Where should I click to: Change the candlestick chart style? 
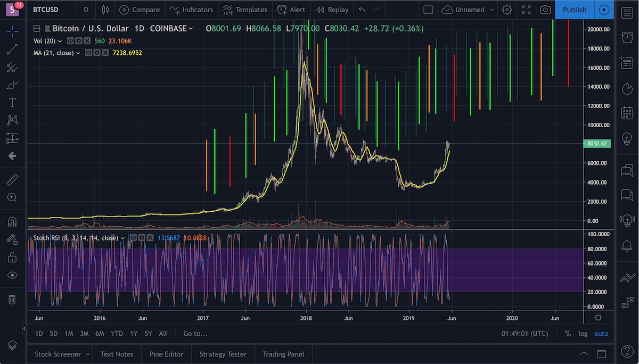point(104,10)
